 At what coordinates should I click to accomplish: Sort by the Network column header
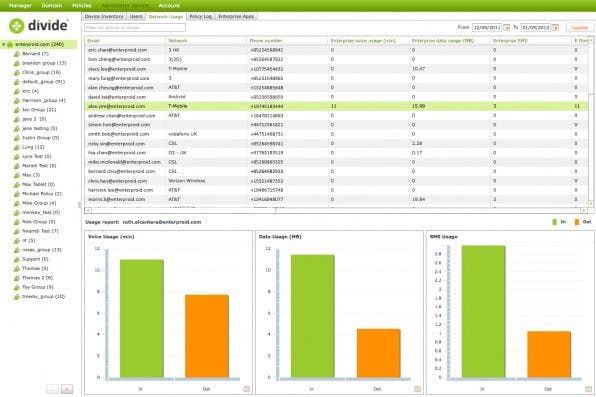(x=206, y=41)
